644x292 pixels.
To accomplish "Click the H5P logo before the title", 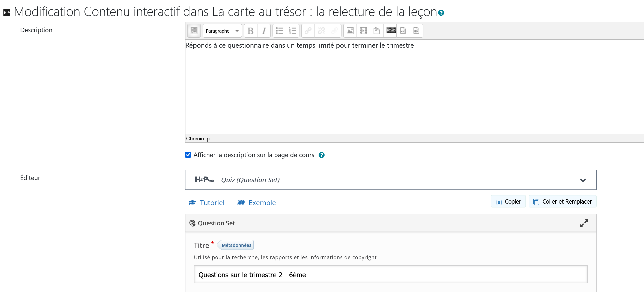I will tap(7, 13).
